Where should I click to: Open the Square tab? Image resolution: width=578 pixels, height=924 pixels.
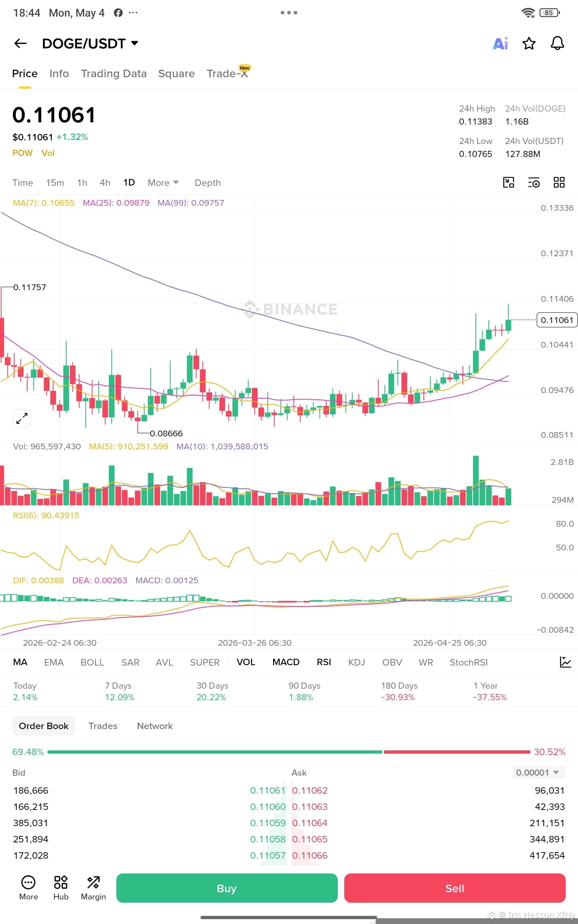176,73
